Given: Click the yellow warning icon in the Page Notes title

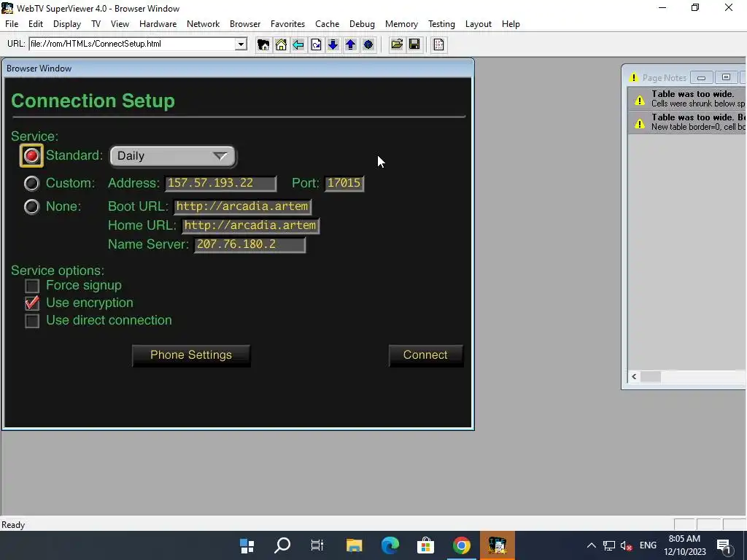Looking at the screenshot, I should point(634,77).
